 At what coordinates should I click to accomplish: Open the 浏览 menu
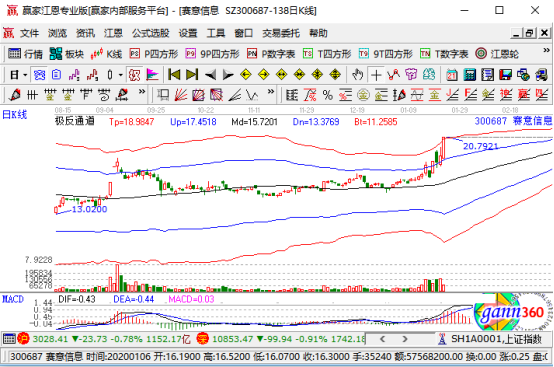[x=57, y=33]
